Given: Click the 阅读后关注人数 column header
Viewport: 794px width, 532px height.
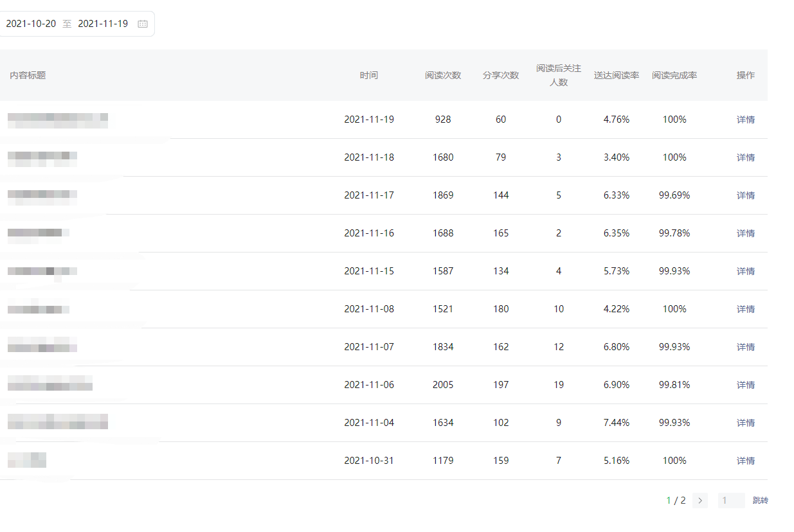Looking at the screenshot, I should tap(559, 75).
